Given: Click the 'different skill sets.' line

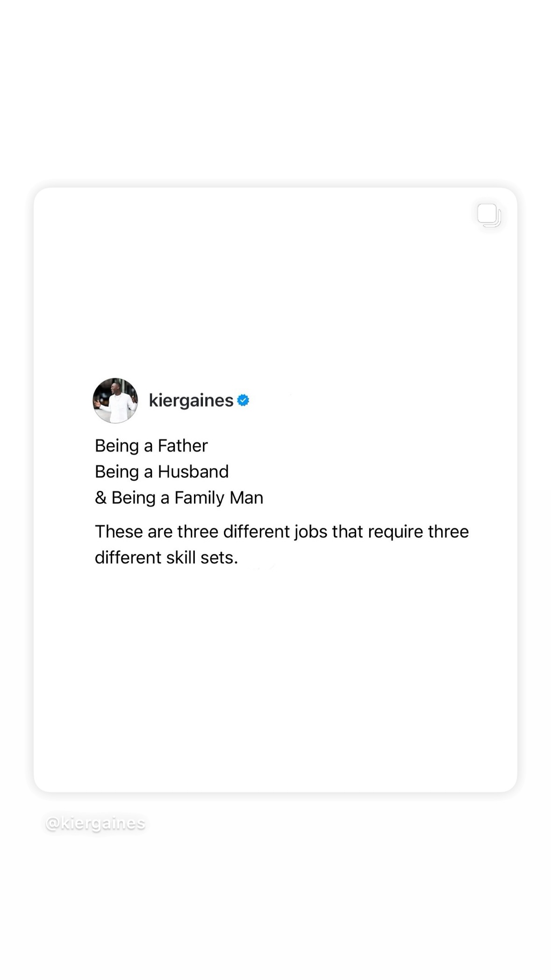Looking at the screenshot, I should pos(166,558).
